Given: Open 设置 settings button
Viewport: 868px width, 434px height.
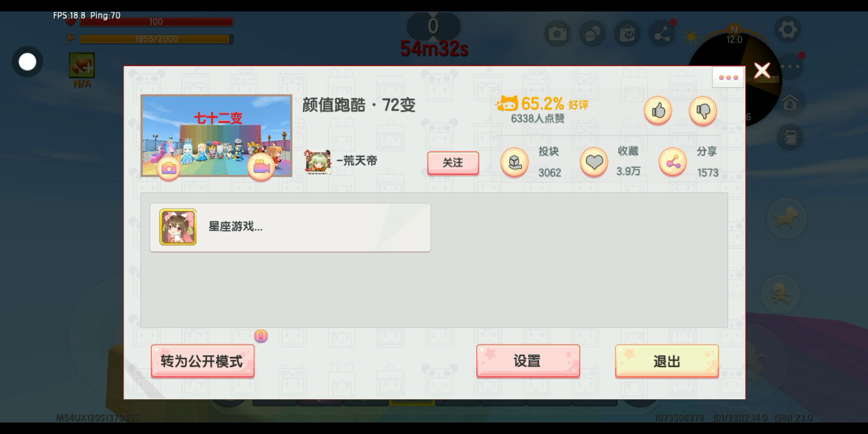Looking at the screenshot, I should pos(527,361).
